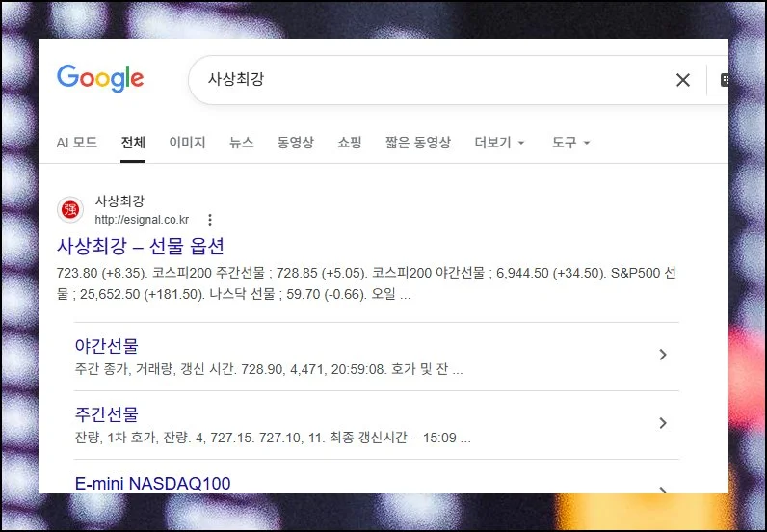This screenshot has width=767, height=532.
Task: Expand the 더보기 dropdown
Action: pyautogui.click(x=499, y=143)
